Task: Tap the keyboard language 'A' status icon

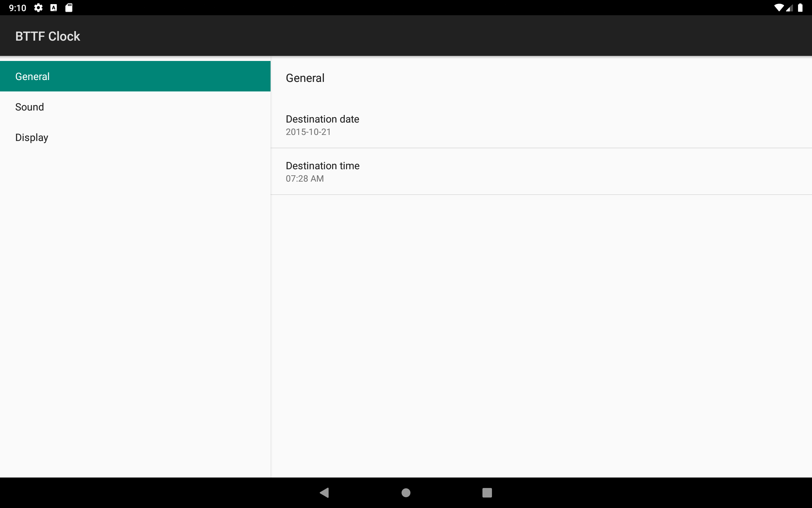Action: click(54, 8)
